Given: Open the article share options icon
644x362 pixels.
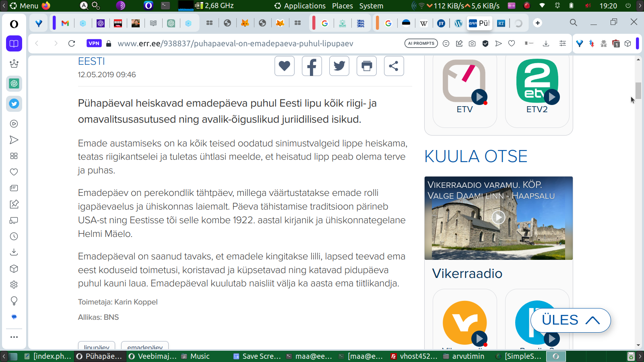Looking at the screenshot, I should (x=394, y=66).
